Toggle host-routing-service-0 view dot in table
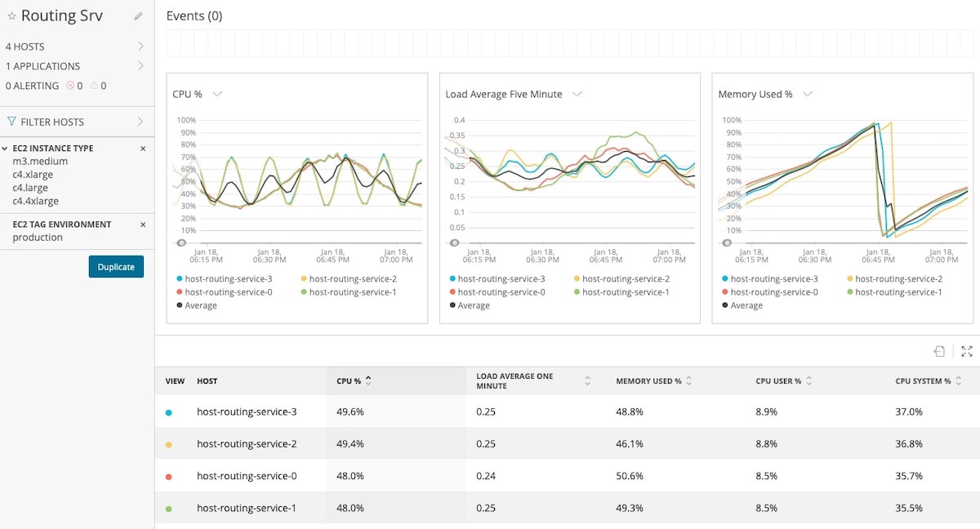980x529 pixels. [x=168, y=477]
